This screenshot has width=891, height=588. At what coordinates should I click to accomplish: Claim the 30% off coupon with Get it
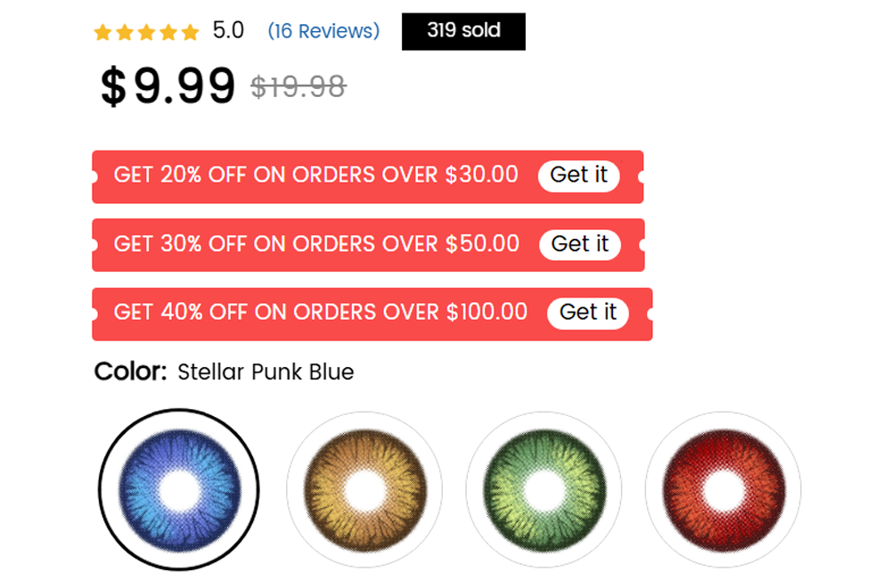click(580, 245)
